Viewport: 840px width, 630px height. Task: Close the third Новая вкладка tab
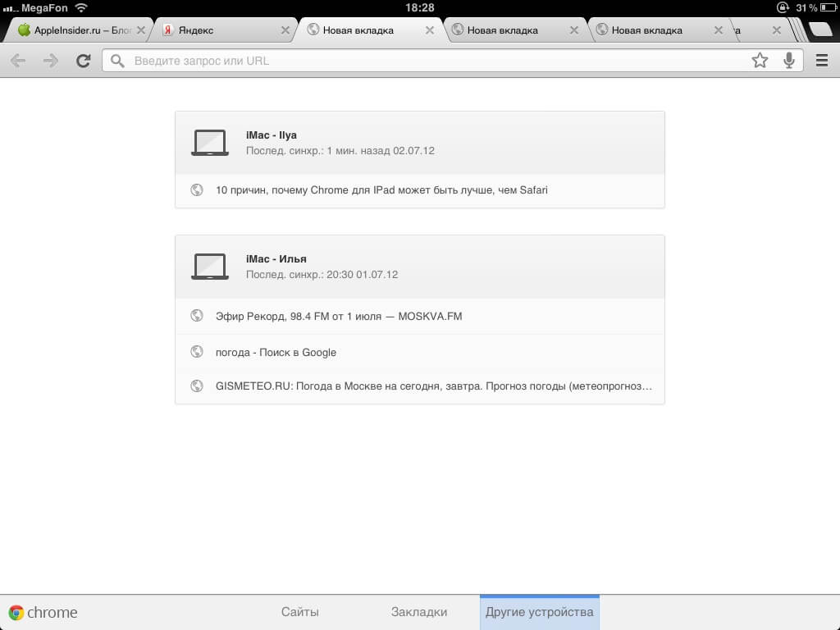point(719,30)
